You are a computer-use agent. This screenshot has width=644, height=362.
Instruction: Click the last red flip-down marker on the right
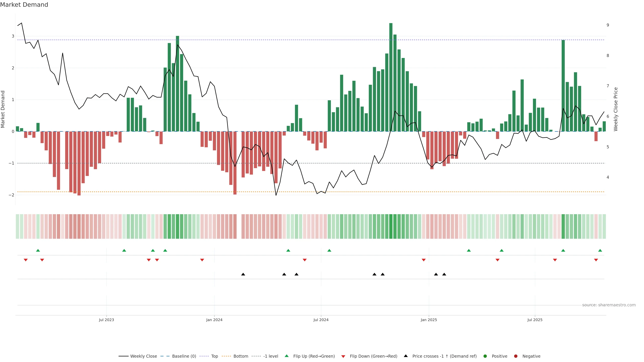click(596, 260)
